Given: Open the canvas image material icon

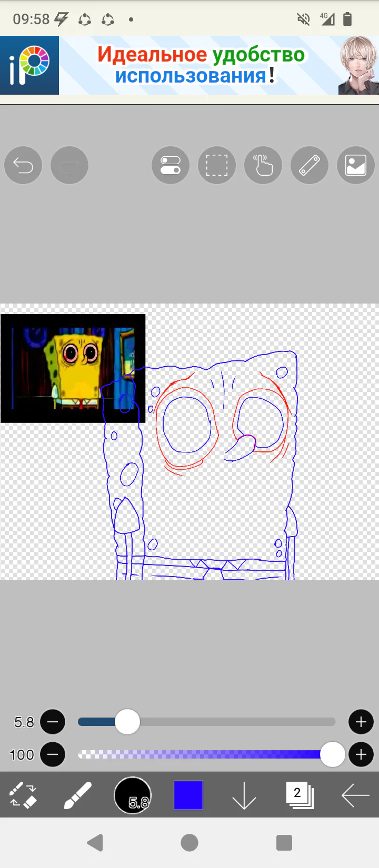Looking at the screenshot, I should (356, 165).
